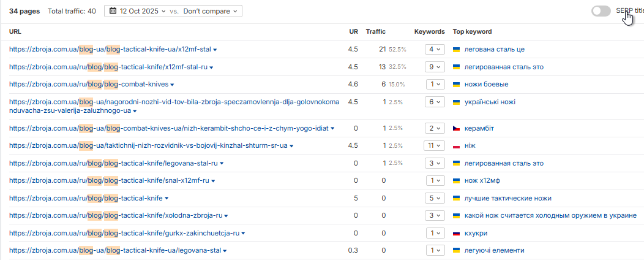
Task: Open keywords dropdown for ножи боевые row
Action: coord(435,85)
